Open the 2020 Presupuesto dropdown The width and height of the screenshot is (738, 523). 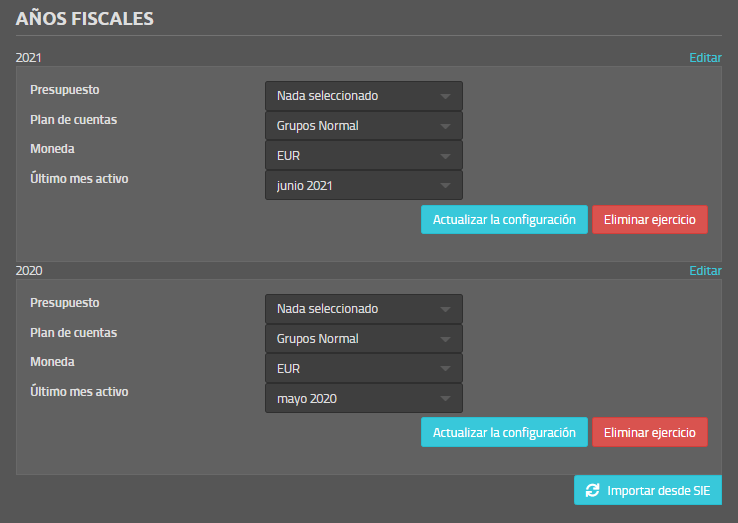(x=364, y=309)
